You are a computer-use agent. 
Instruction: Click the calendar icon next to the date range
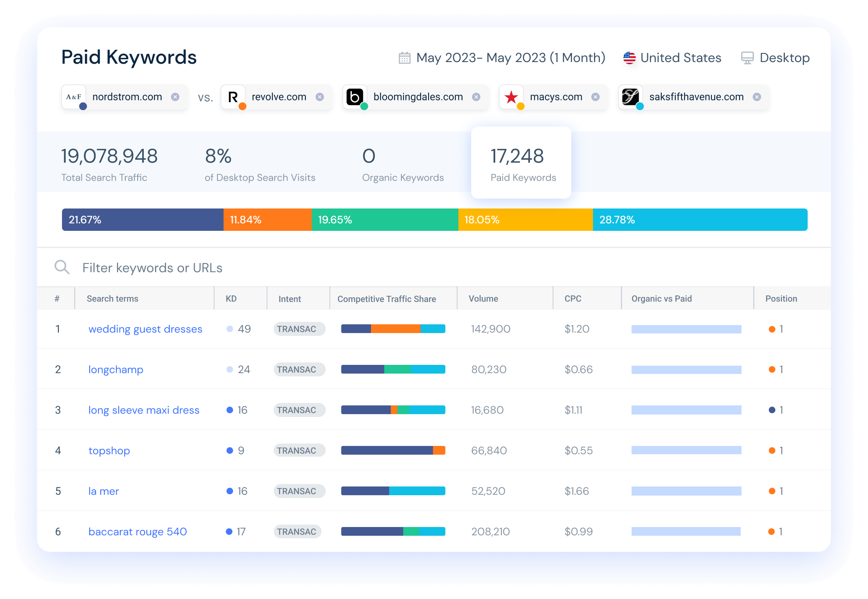click(x=404, y=58)
